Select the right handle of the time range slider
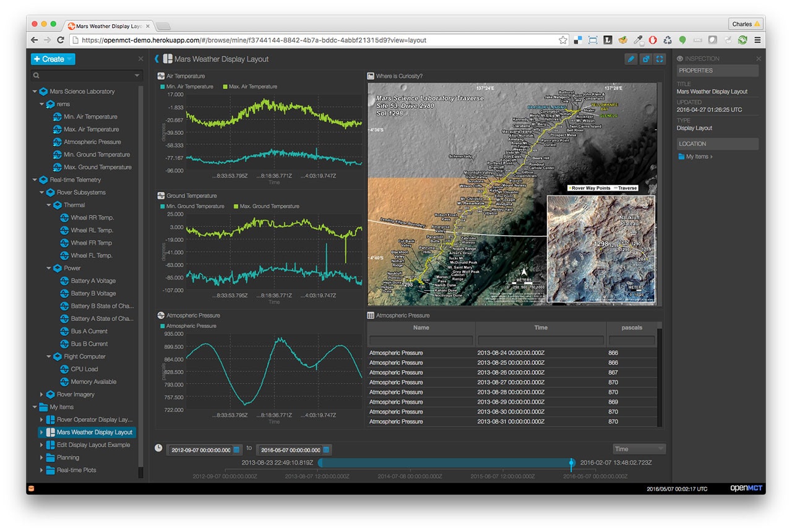The height and width of the screenshot is (532, 792). pos(571,463)
